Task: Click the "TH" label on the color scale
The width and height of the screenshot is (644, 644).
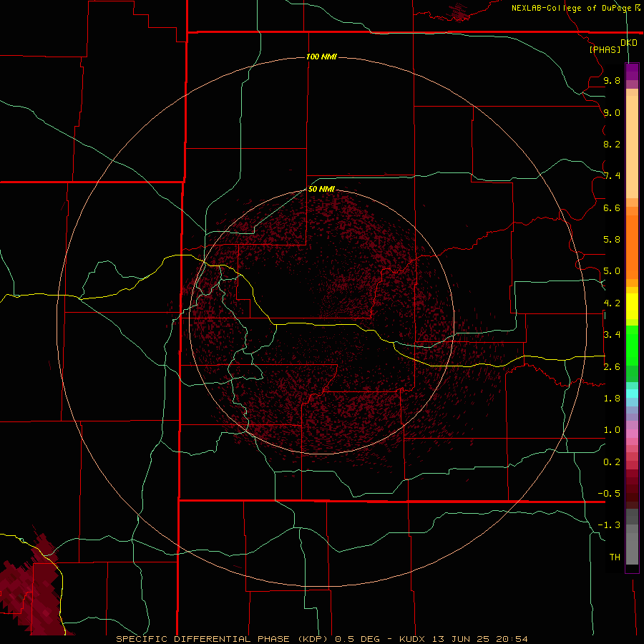Action: click(615, 557)
